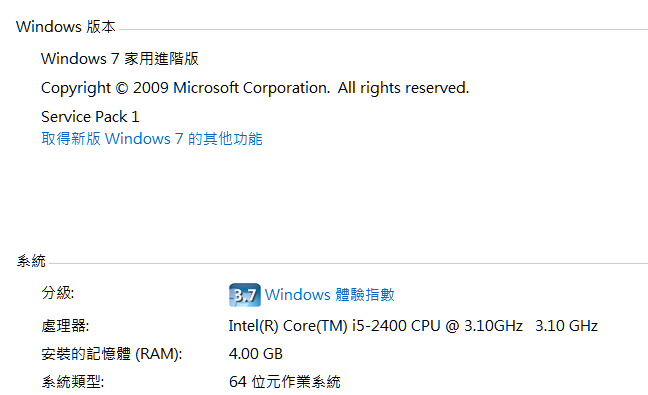The width and height of the screenshot is (648, 395).
Task: Click the divider line beside 系統 heading
Action: coord(348,263)
